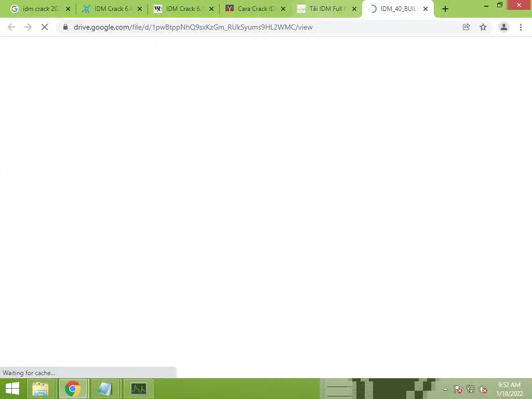The image size is (532, 399).
Task: Share this page from the address bar
Action: point(466,27)
